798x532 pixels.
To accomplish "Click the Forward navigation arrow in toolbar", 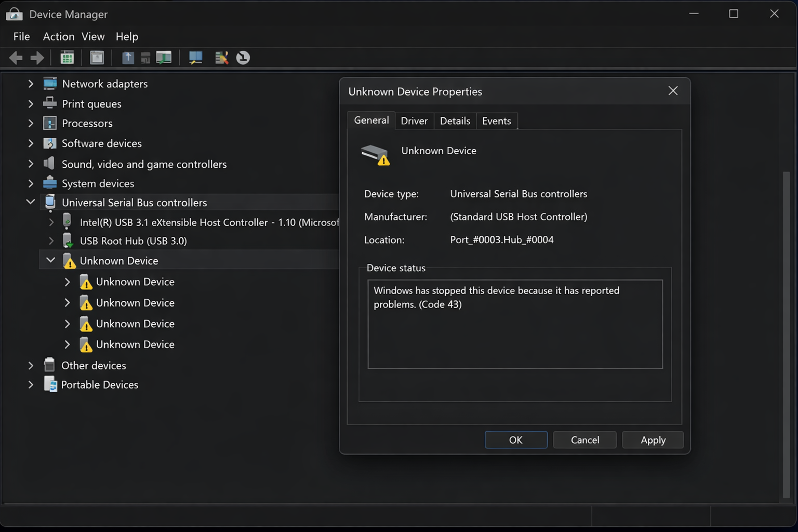I will [x=37, y=58].
